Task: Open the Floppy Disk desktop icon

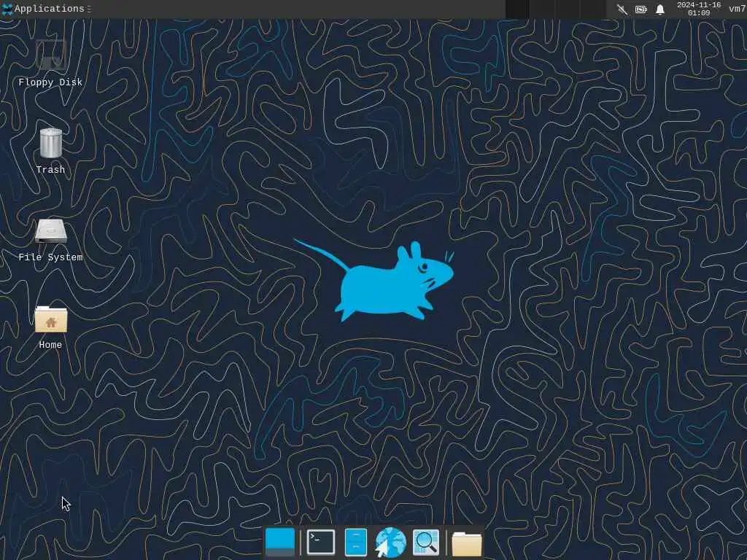Action: click(x=51, y=55)
